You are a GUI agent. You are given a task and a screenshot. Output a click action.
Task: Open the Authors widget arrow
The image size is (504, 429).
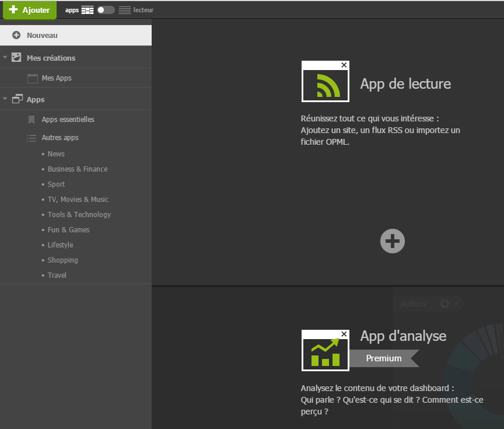pos(456,304)
